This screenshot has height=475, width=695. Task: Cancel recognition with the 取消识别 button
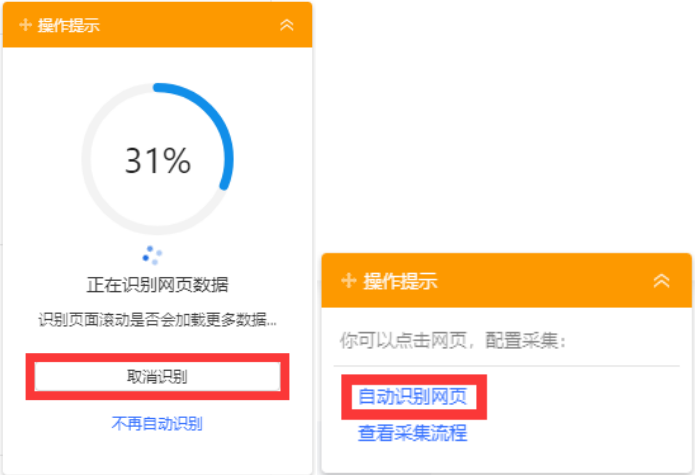[x=157, y=377]
